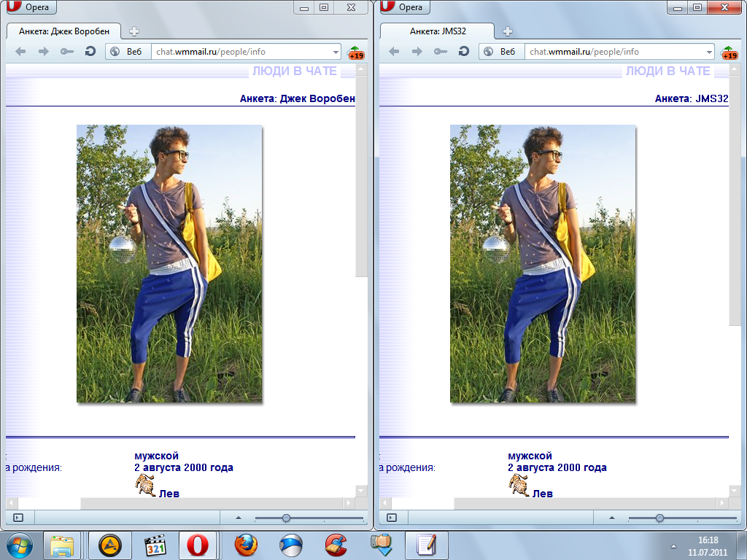Click horizontal scroll right arrow in left window

(348, 502)
